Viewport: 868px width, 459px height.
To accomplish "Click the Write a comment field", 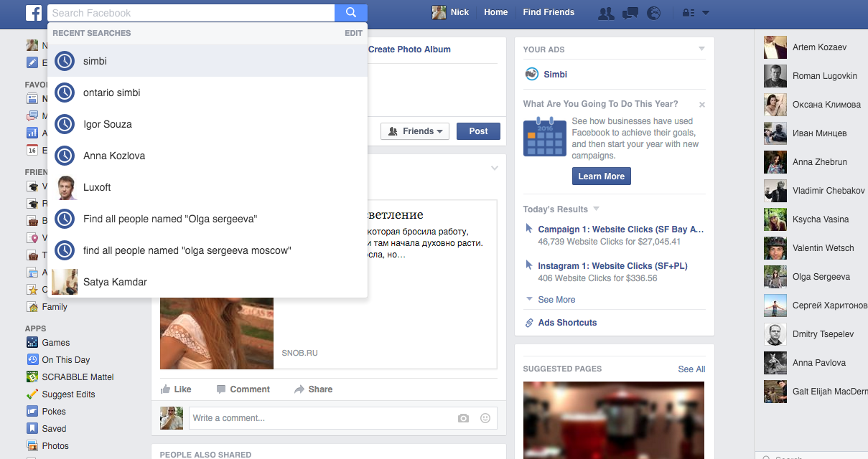I will pyautogui.click(x=323, y=418).
